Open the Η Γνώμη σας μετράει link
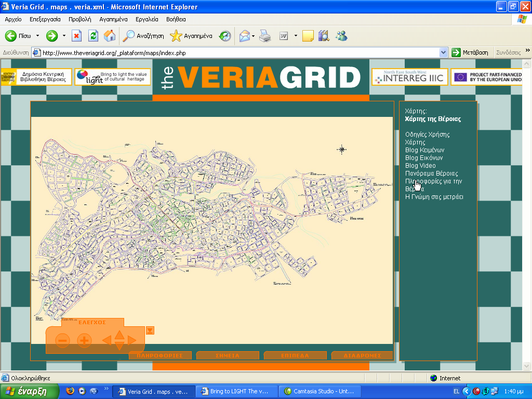532x399 pixels. click(x=434, y=197)
